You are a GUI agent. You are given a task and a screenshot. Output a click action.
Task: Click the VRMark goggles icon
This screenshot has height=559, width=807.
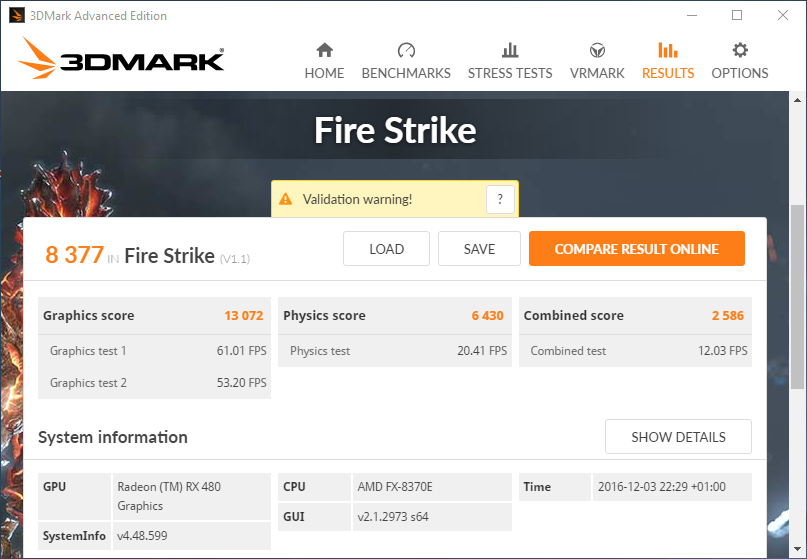(597, 50)
